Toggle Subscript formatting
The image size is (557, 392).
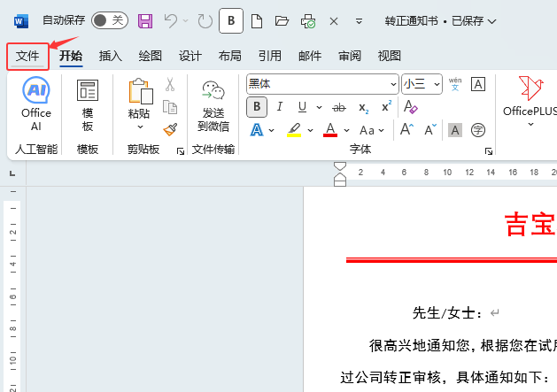point(363,108)
